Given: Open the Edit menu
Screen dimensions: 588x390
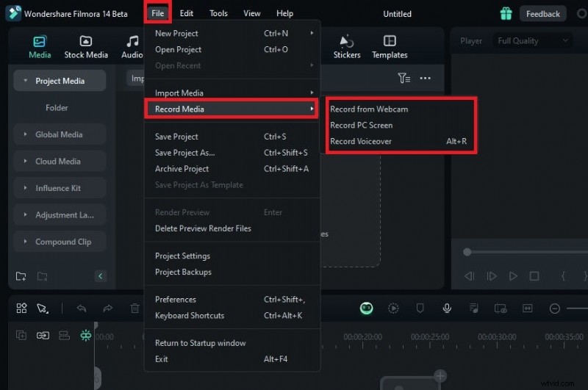Looking at the screenshot, I should (x=187, y=13).
